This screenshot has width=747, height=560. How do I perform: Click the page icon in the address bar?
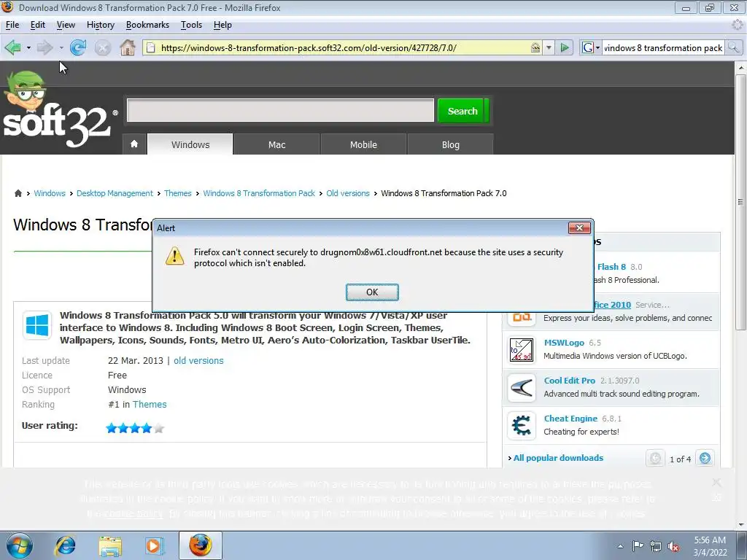coord(150,47)
